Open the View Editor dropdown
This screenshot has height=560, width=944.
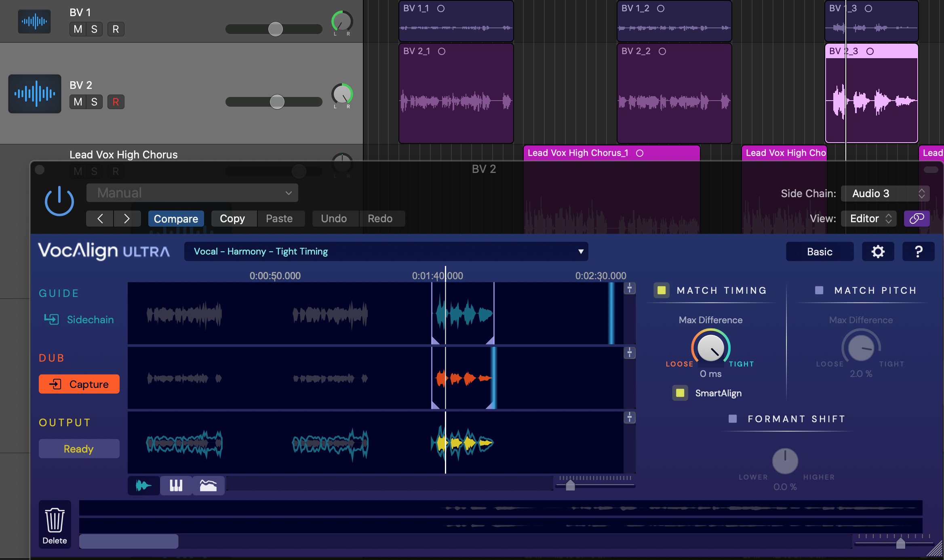pos(869,219)
